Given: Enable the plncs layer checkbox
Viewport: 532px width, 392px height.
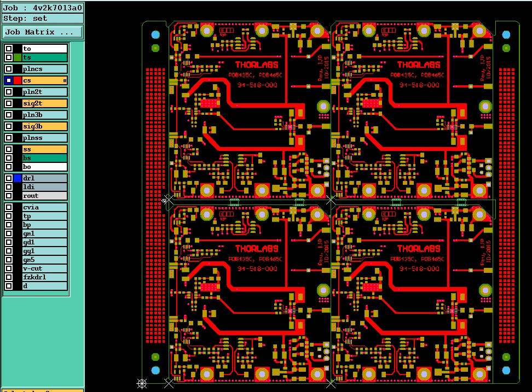Looking at the screenshot, I should [9, 69].
